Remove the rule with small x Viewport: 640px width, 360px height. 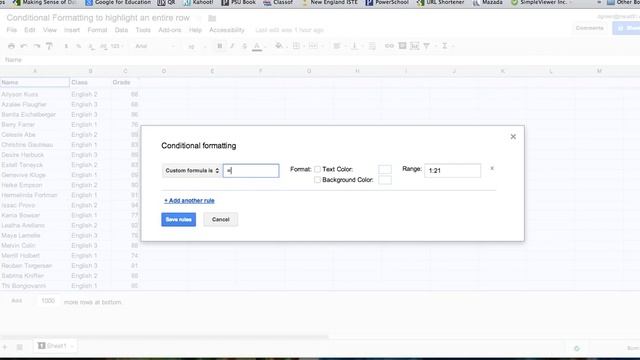tap(492, 168)
